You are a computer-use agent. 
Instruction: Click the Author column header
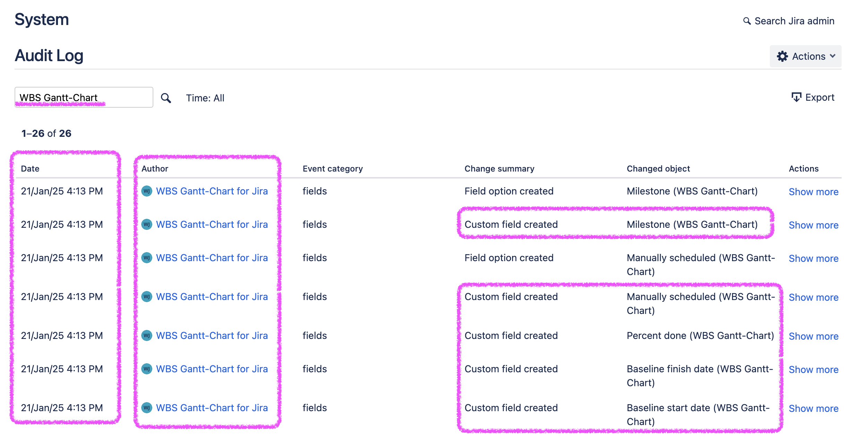[155, 169]
